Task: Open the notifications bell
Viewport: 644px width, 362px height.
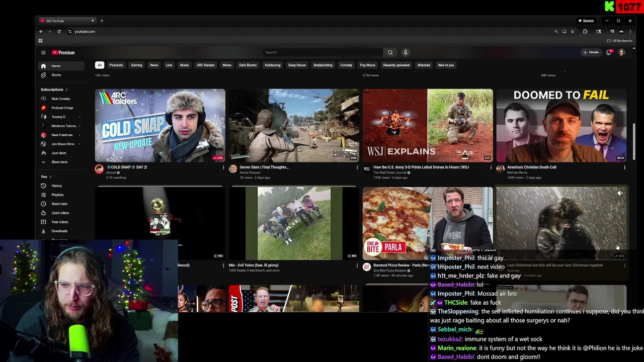Action: 610,52
